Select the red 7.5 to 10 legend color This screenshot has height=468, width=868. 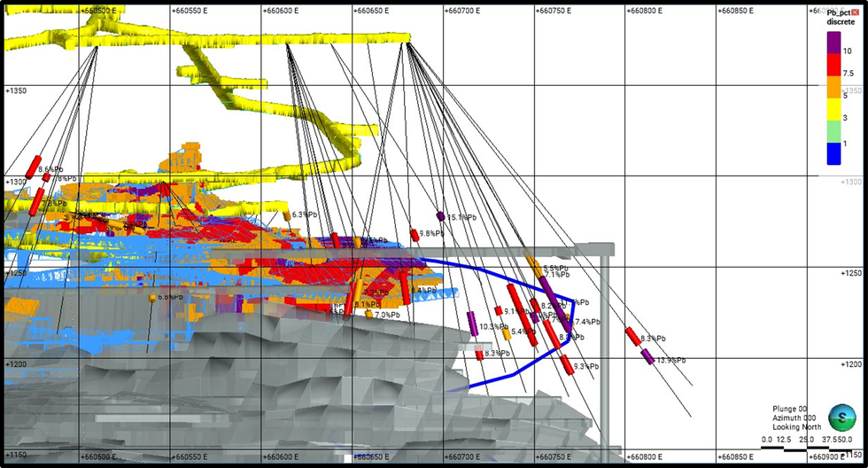click(833, 63)
